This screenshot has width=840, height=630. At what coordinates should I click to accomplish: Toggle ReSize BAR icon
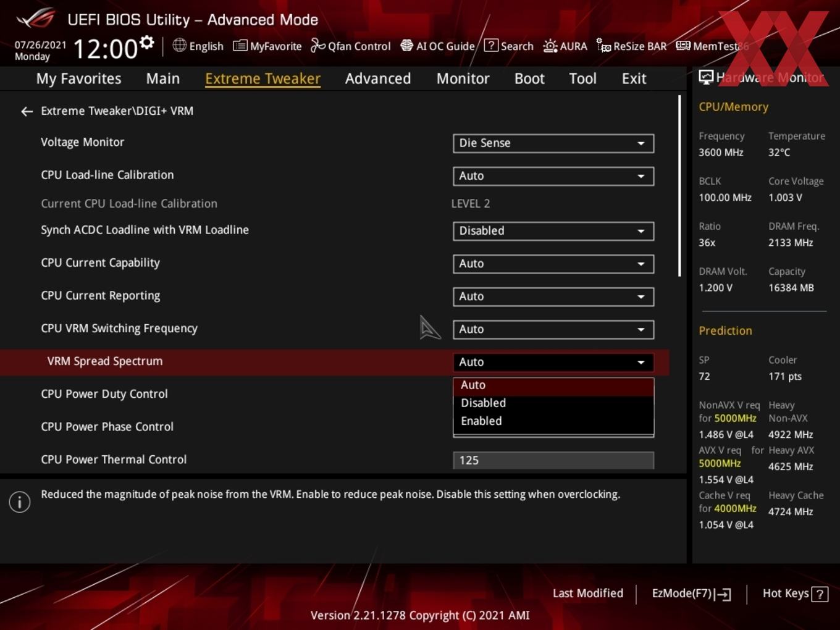click(x=603, y=45)
